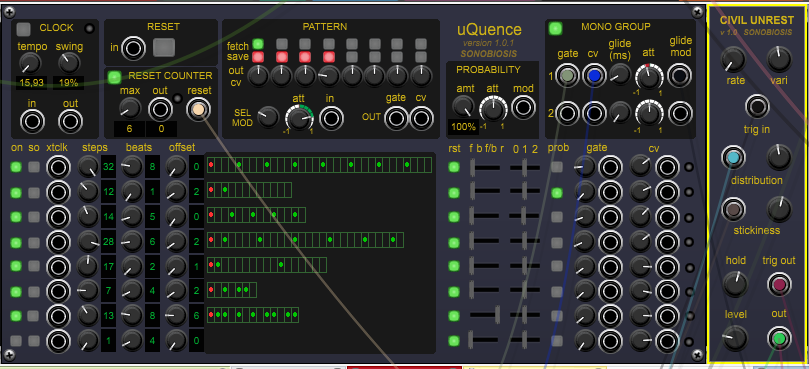Click the PROBABILITY 100% value display
809x369 pixels.
[x=462, y=126]
